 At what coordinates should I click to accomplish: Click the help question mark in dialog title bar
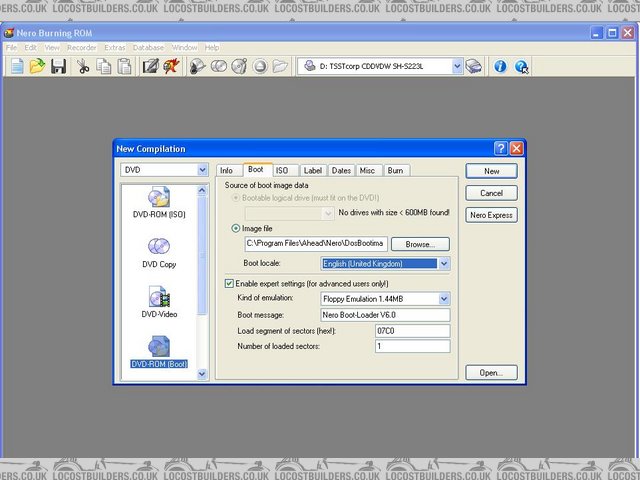click(x=499, y=149)
